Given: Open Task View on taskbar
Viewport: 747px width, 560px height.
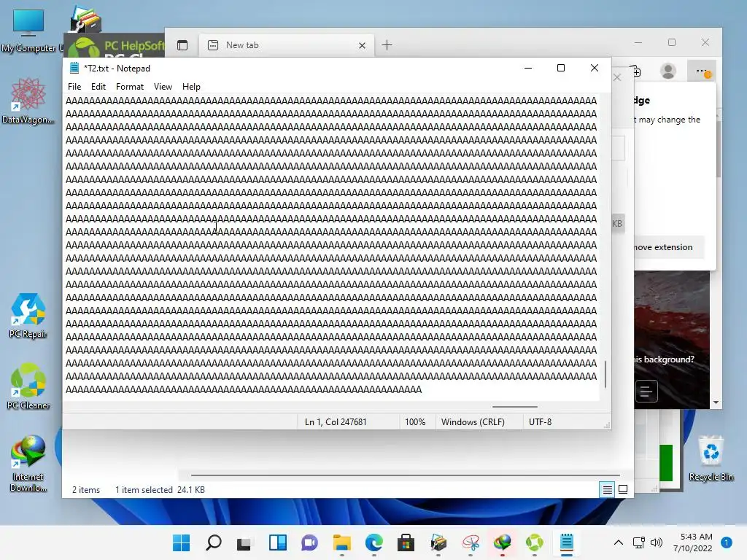Looking at the screenshot, I should [x=244, y=542].
